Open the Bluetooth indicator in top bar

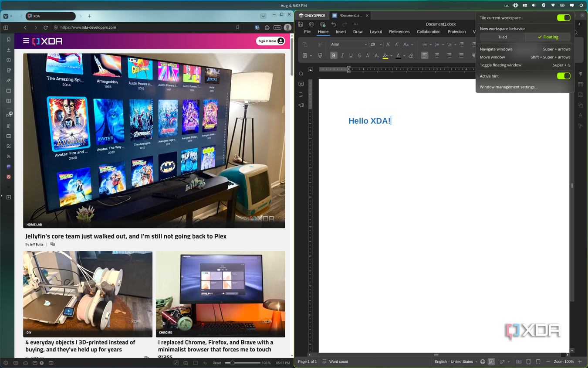(x=544, y=5)
